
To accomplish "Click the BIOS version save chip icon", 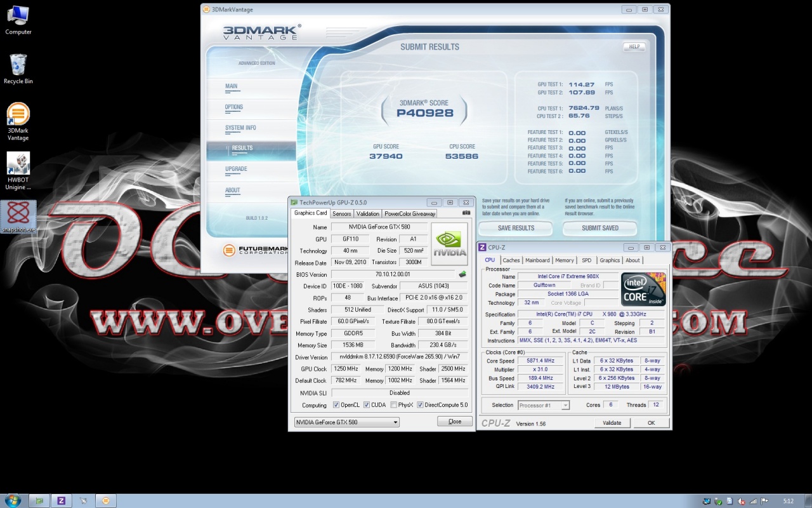I will coord(462,274).
